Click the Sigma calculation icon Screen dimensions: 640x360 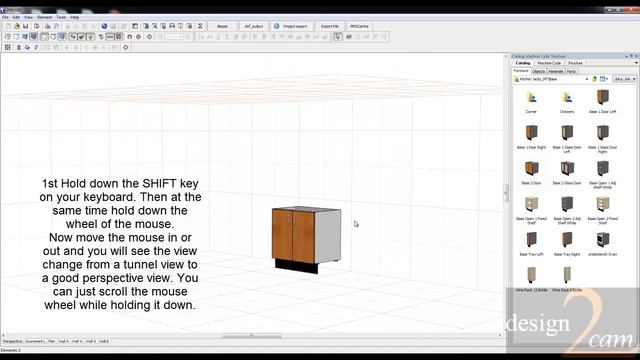click(x=200, y=26)
